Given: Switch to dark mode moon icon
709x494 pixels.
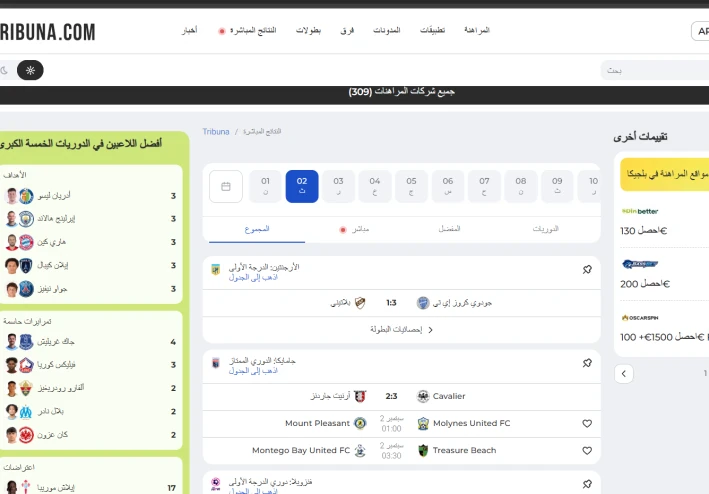Looking at the screenshot, I should [5, 70].
